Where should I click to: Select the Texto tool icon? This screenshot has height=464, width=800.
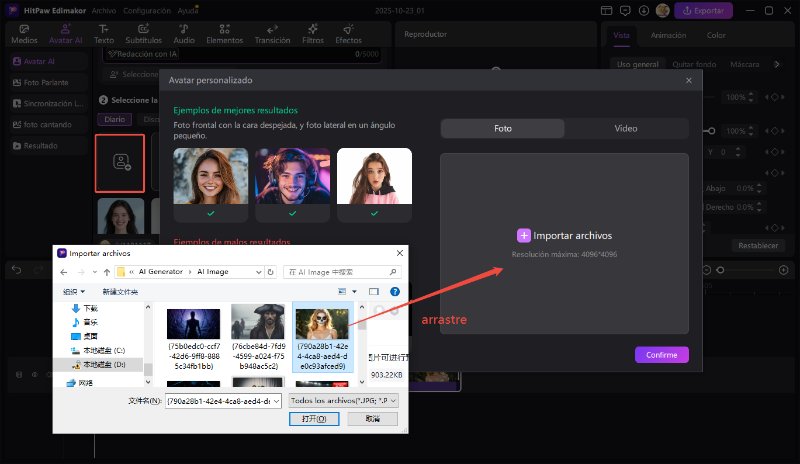point(103,35)
